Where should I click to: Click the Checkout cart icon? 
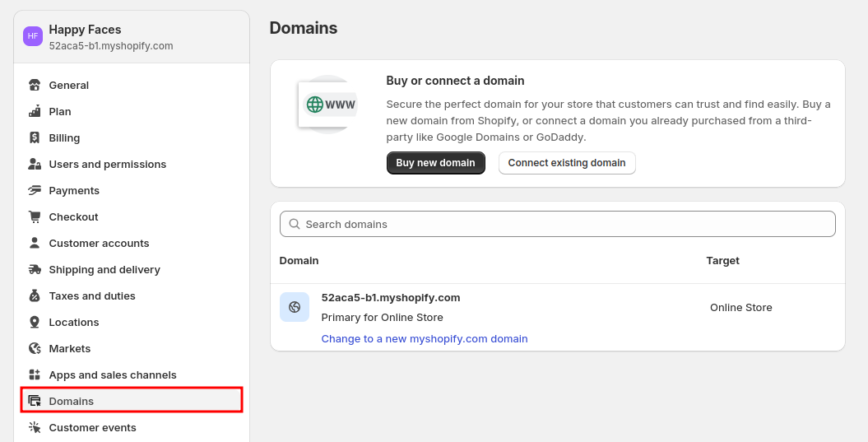point(35,216)
